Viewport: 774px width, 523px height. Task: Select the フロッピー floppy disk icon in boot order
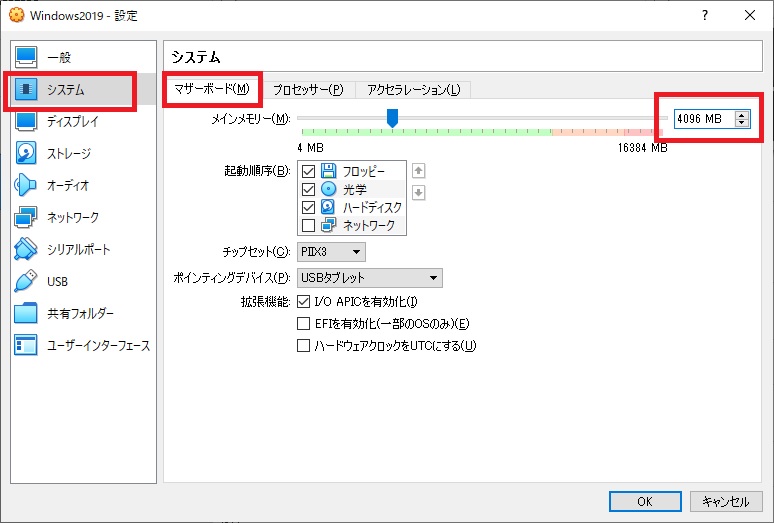[328, 171]
